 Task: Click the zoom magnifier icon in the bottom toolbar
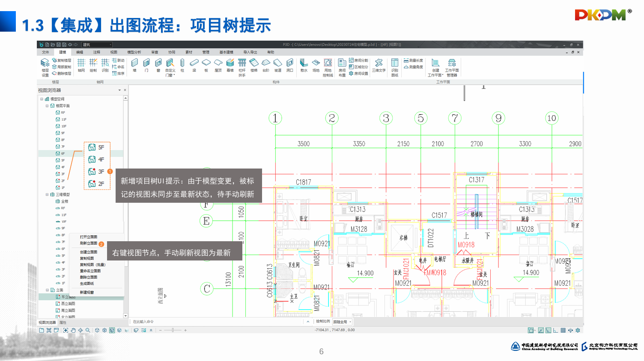[x=88, y=330]
